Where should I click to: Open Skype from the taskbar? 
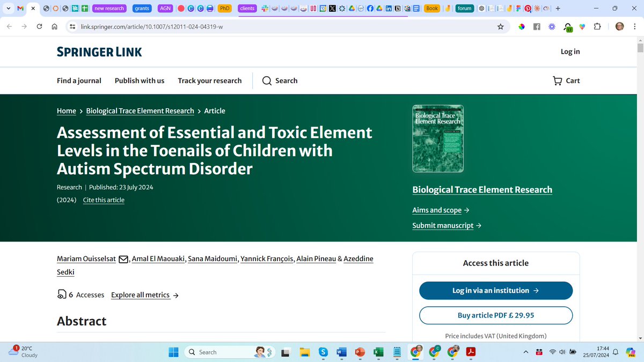pyautogui.click(x=323, y=352)
